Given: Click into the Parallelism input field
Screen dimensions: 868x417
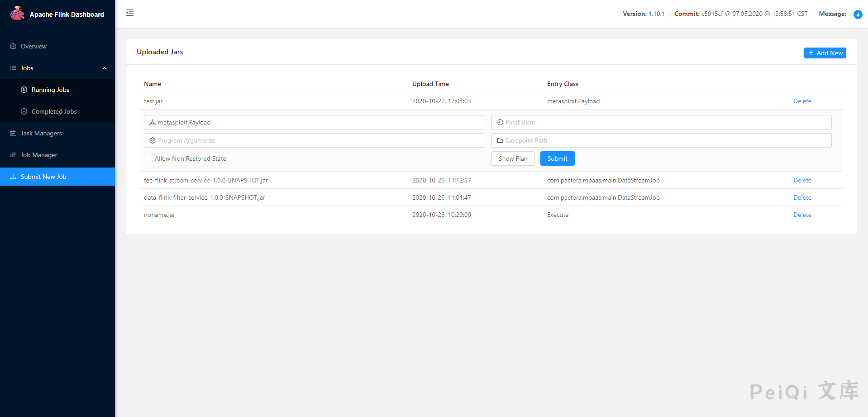Looking at the screenshot, I should (x=665, y=122).
